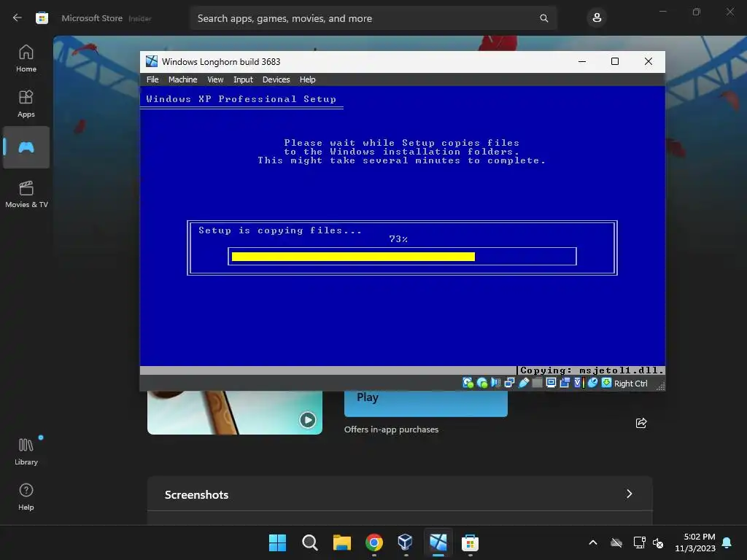Image resolution: width=747 pixels, height=560 pixels.
Task: Click the VirtualBox window resize grip corner
Action: pyautogui.click(x=660, y=386)
